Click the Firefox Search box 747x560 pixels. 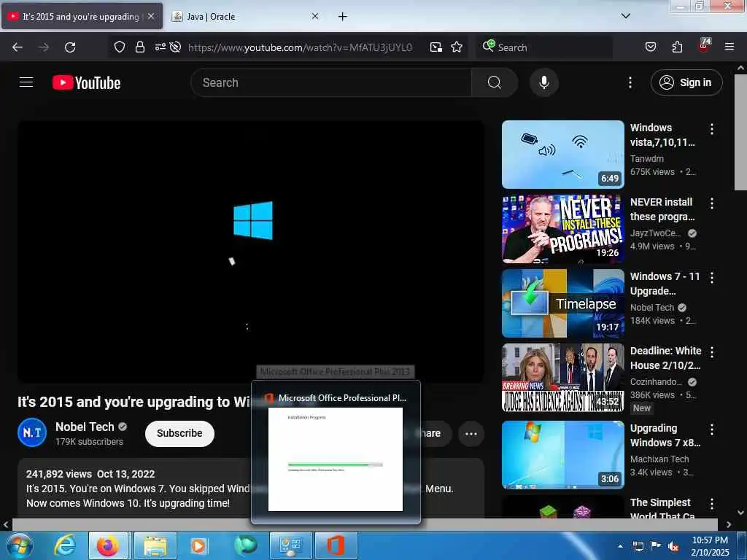544,47
